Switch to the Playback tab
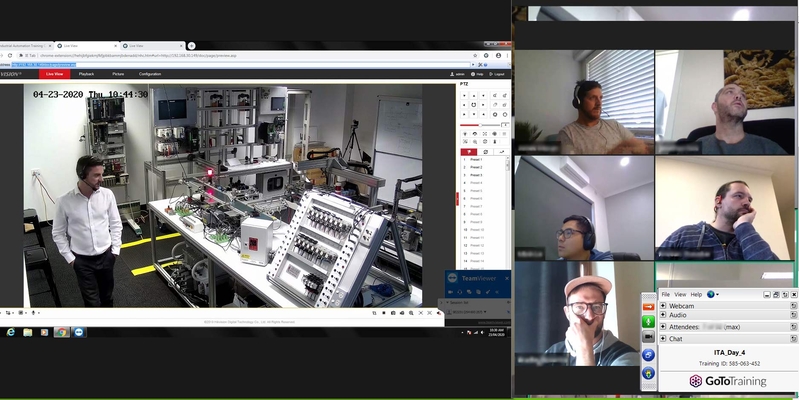Viewport: 799px width, 400px height. tap(86, 74)
